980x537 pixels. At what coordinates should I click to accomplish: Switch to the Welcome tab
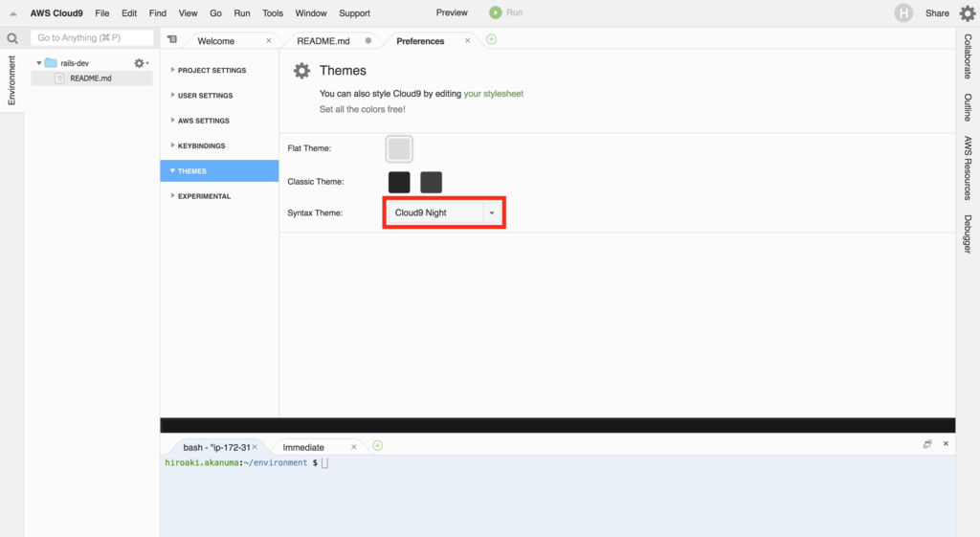pyautogui.click(x=216, y=40)
